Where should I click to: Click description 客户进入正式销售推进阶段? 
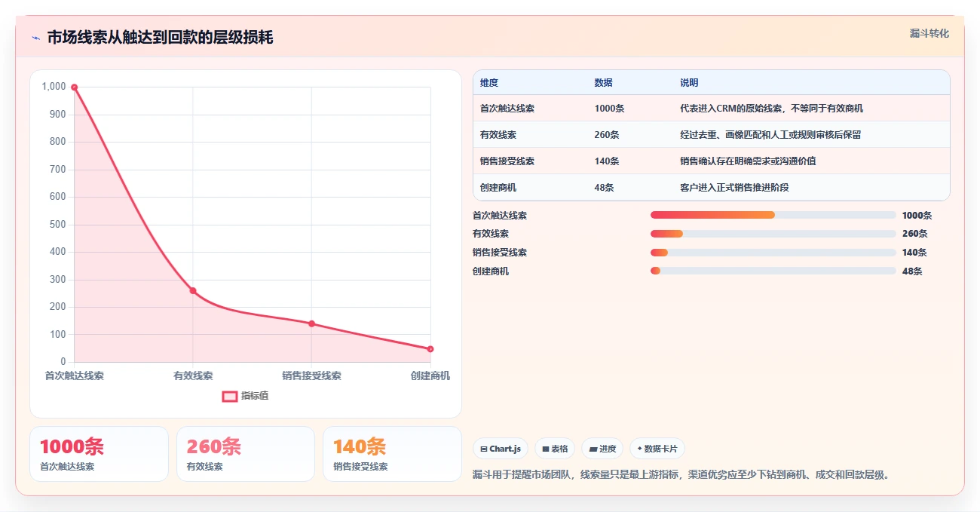coord(734,188)
